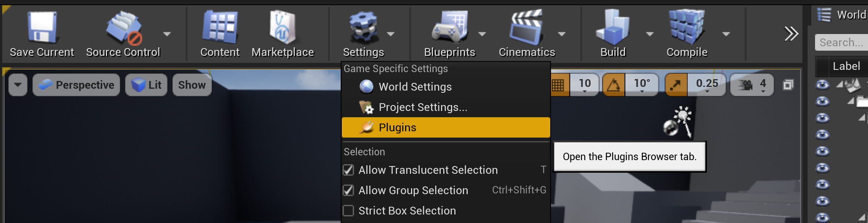Disable Allow Group Selection checkbox
The image size is (868, 223).
tap(348, 190)
